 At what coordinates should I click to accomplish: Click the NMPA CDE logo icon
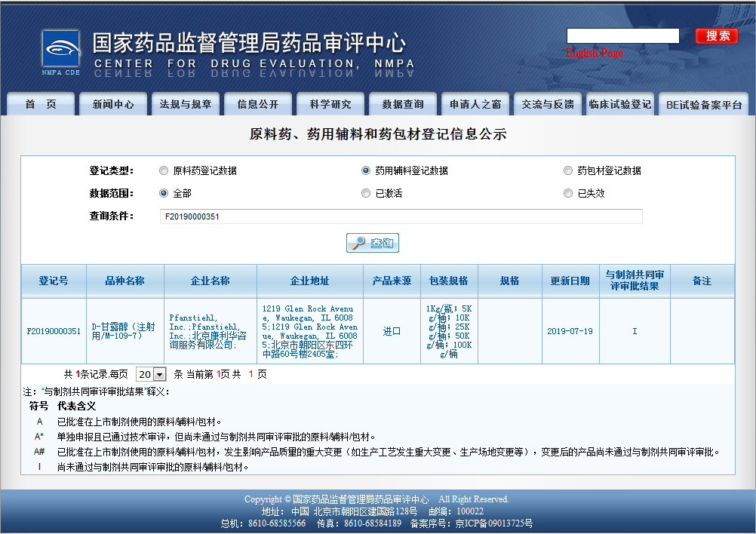(x=61, y=53)
